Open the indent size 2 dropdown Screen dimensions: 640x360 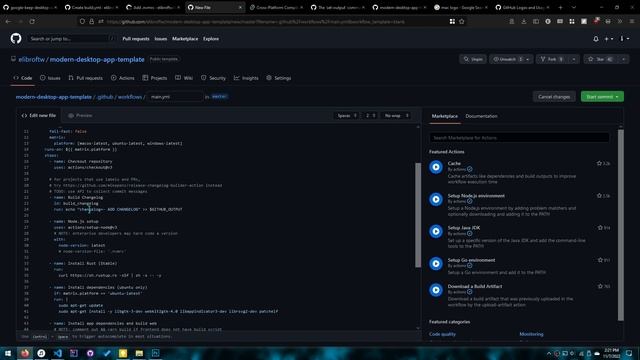click(371, 116)
